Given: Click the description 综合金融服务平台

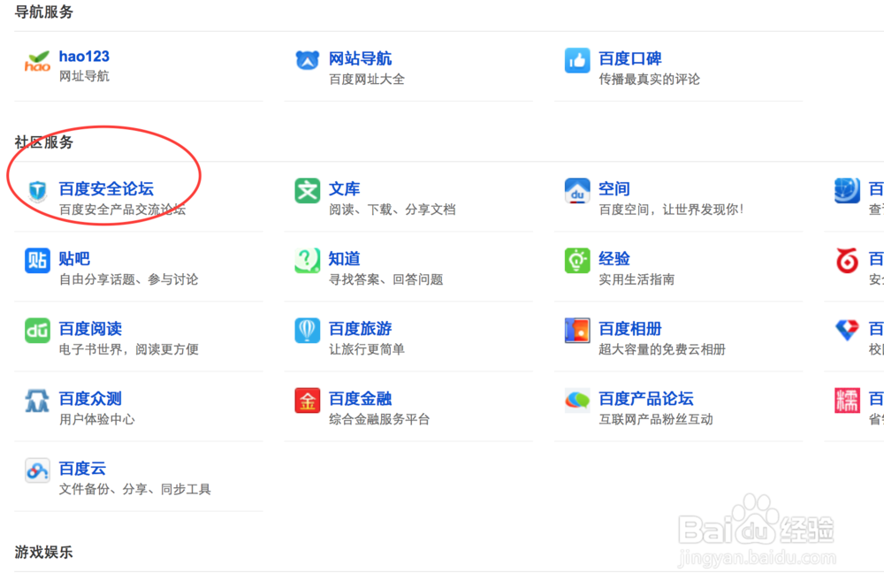Looking at the screenshot, I should (379, 419).
